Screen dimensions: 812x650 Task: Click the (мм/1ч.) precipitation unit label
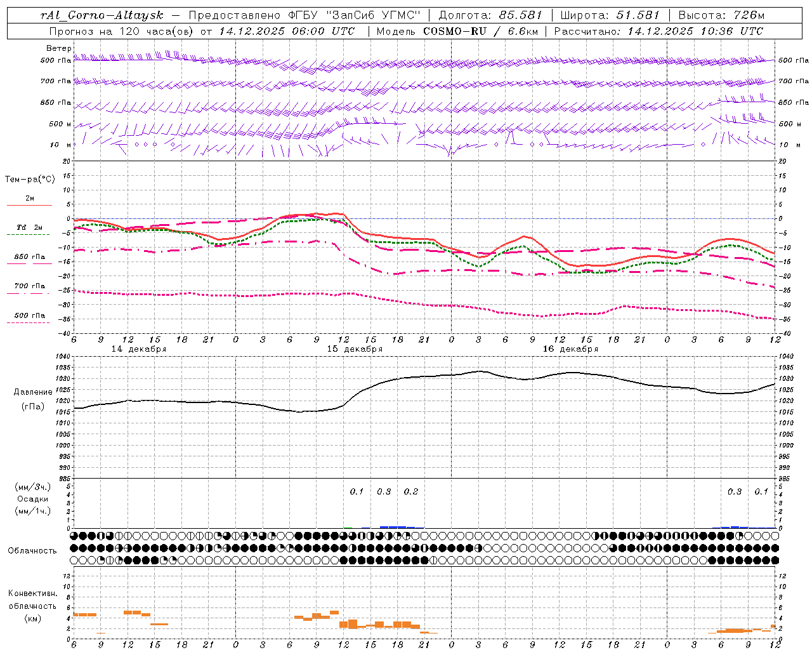pyautogui.click(x=33, y=511)
